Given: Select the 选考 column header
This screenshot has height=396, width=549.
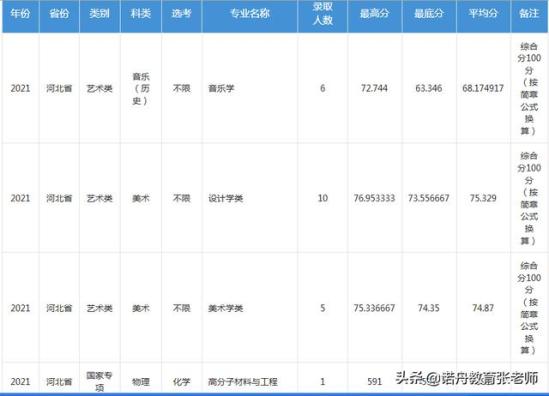Looking at the screenshot, I should 181,14.
